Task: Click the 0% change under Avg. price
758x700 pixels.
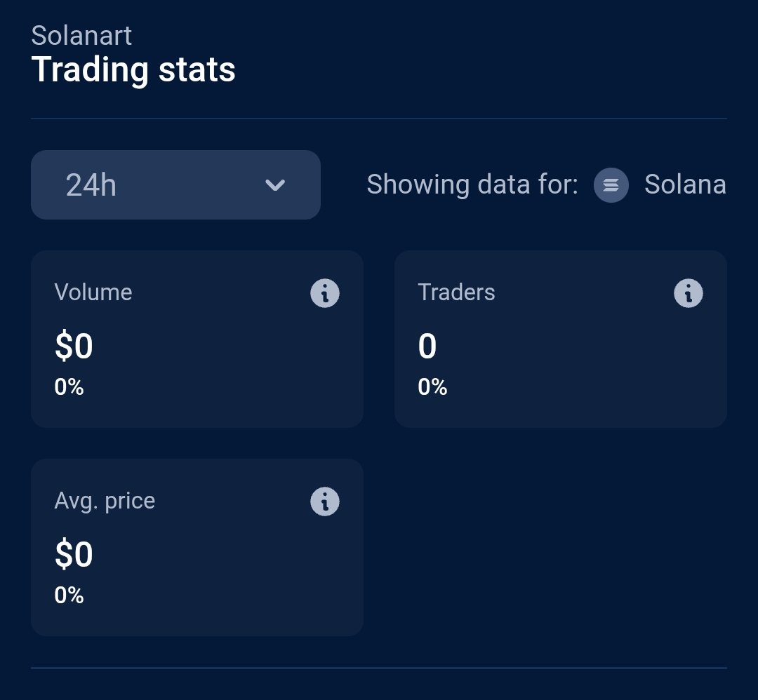Action: [x=69, y=595]
